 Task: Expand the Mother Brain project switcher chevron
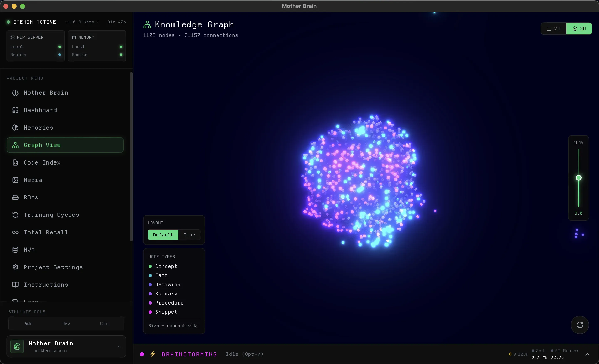tap(119, 347)
